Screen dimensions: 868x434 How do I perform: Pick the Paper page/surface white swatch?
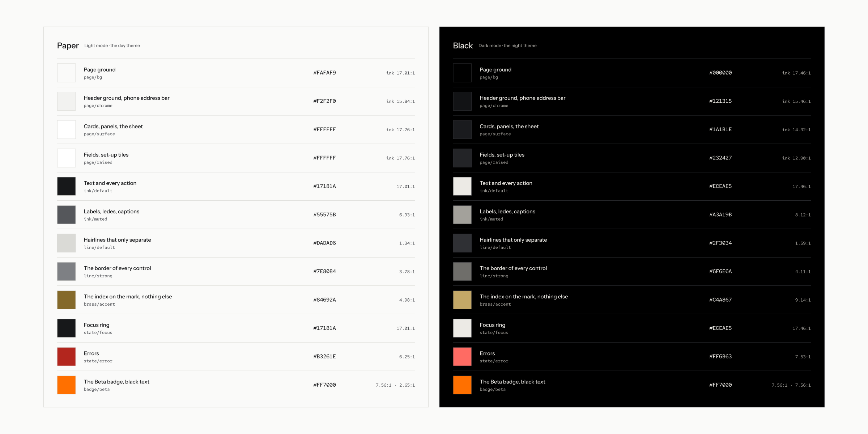tap(67, 129)
